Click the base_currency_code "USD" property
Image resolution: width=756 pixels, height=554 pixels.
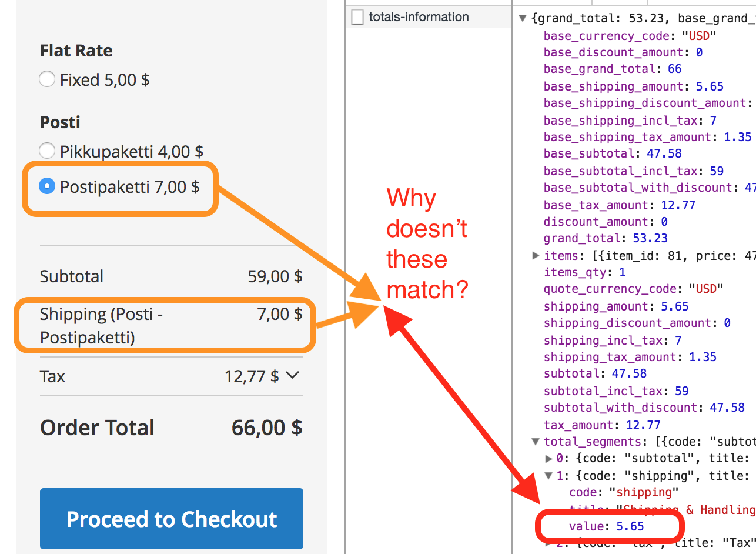click(630, 36)
